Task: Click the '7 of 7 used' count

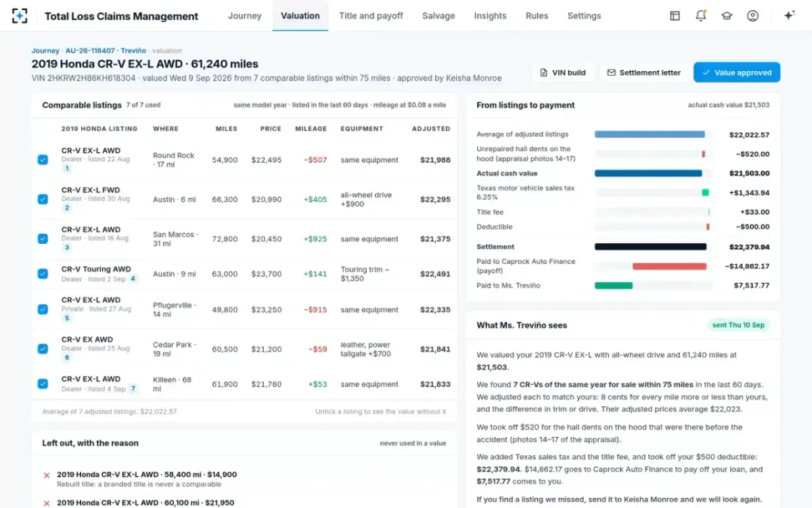Action: [x=144, y=105]
